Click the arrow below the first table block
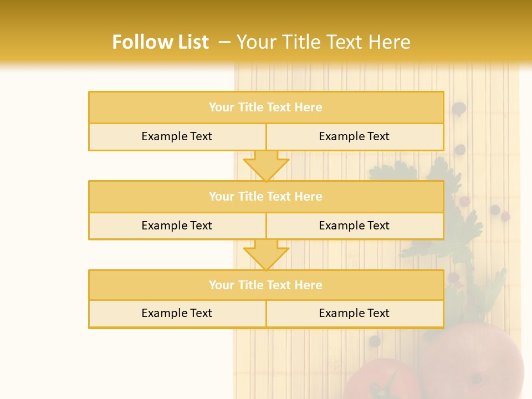Image resolution: width=532 pixels, height=399 pixels. [x=267, y=166]
